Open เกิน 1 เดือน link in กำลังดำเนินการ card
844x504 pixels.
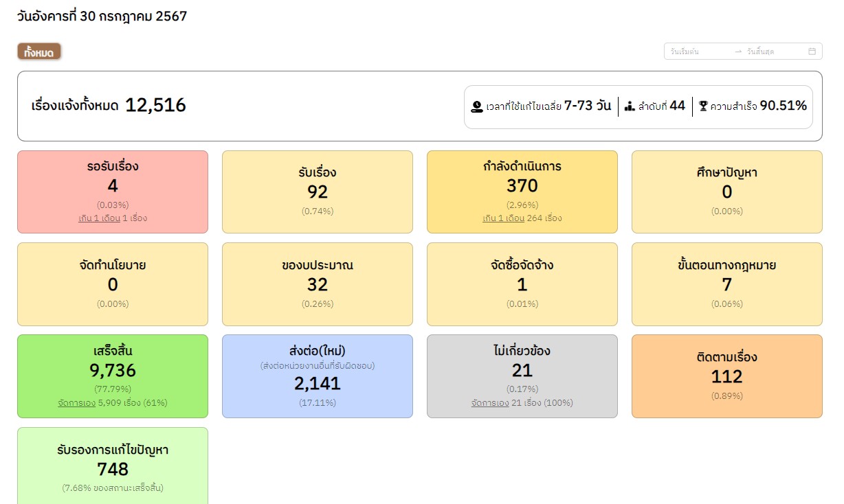point(503,218)
